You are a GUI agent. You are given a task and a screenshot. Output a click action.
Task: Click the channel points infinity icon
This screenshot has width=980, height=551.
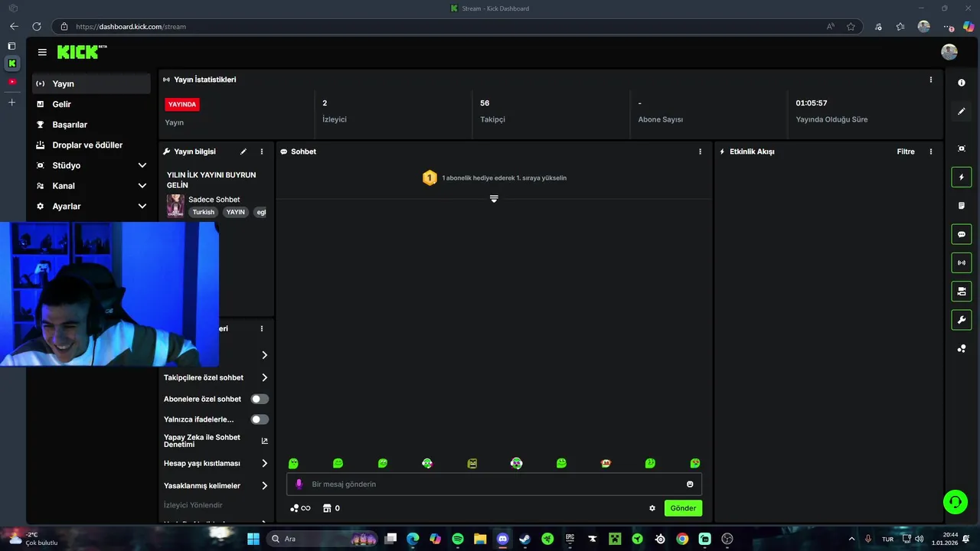[x=300, y=508]
